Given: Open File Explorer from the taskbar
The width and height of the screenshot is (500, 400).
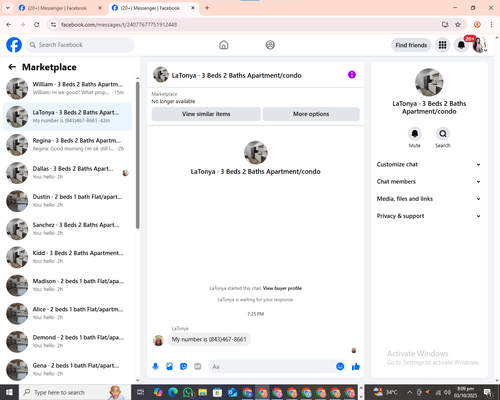Looking at the screenshot, I should coord(203,392).
